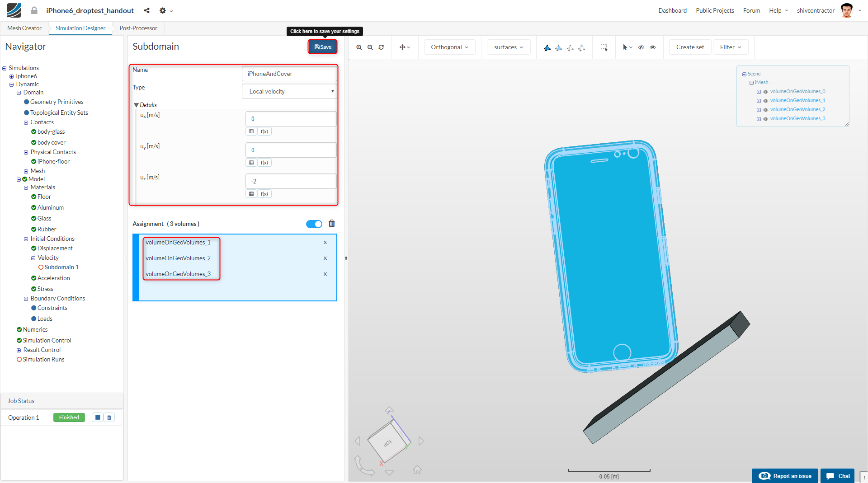Open the surfaces render mode dropdown

[509, 47]
